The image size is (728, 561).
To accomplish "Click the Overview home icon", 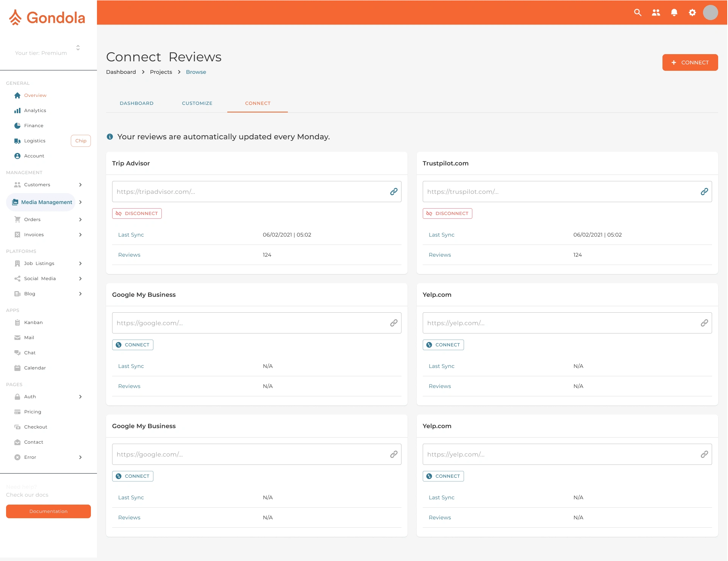I will point(17,95).
